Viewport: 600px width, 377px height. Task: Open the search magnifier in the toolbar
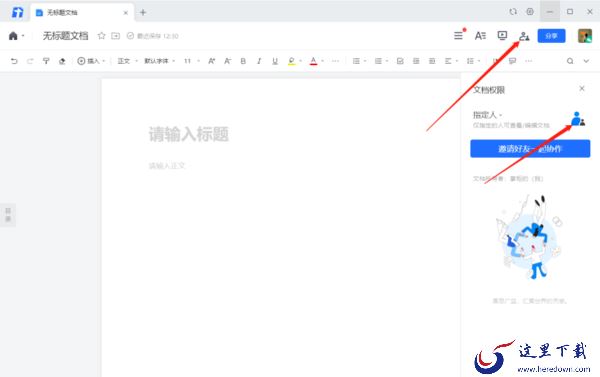570,61
